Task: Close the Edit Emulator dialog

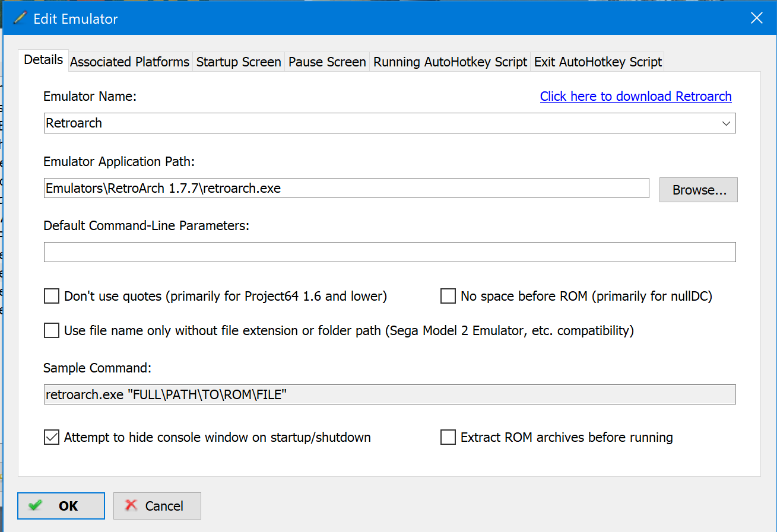Action: pyautogui.click(x=756, y=18)
